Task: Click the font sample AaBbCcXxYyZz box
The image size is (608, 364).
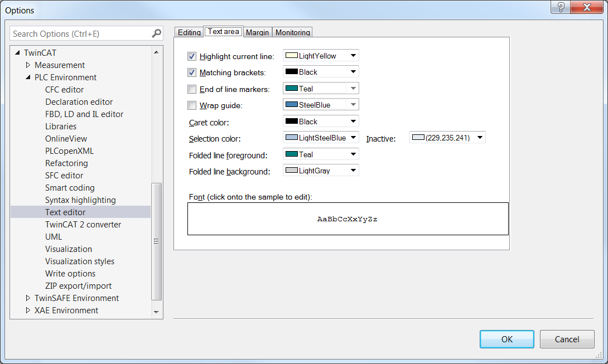Action: click(348, 219)
